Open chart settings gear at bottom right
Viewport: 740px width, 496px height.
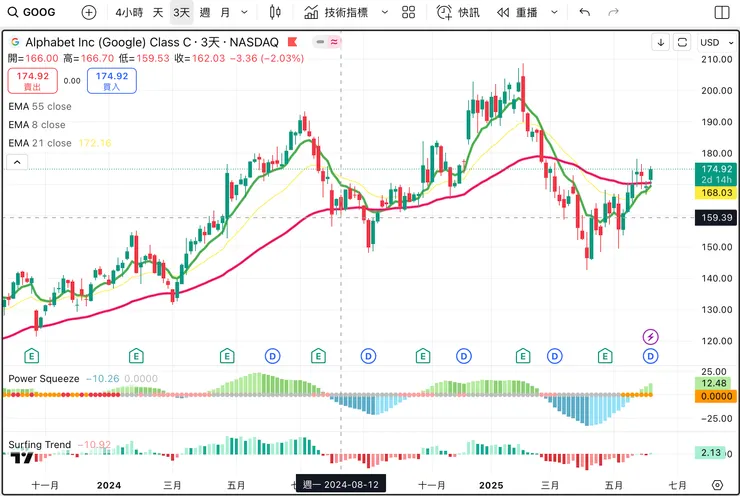click(717, 485)
